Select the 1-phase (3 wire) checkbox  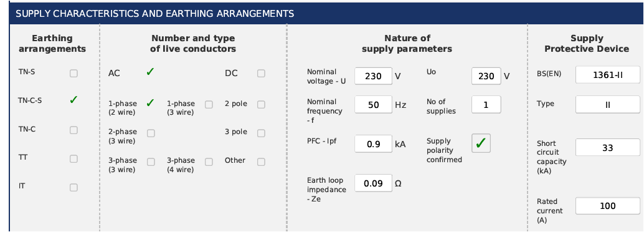coord(209,105)
